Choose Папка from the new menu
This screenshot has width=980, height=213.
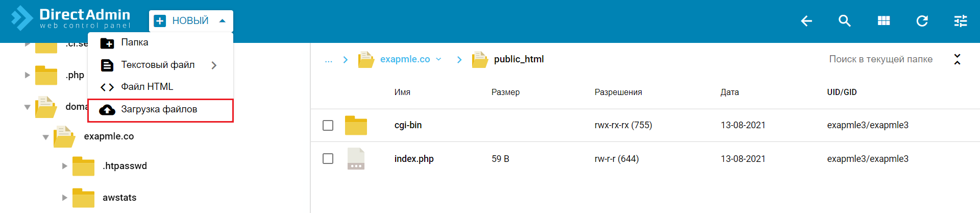(x=135, y=43)
